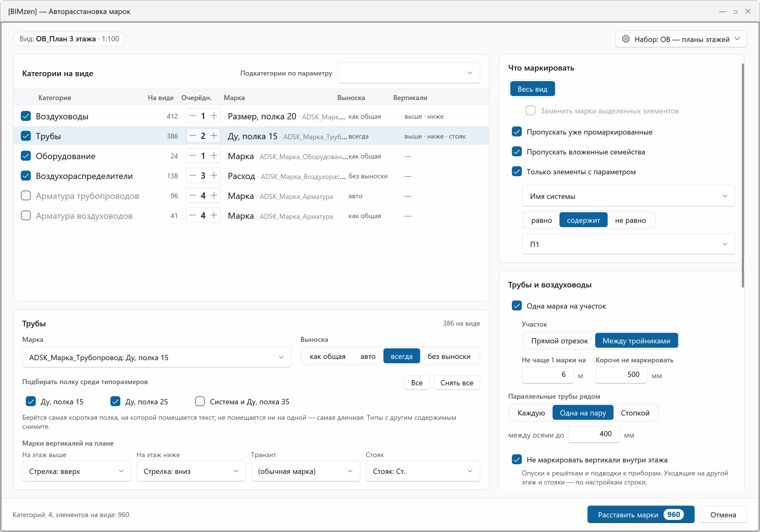Toggle Пропускать уже промаркированные checkbox

pos(517,132)
